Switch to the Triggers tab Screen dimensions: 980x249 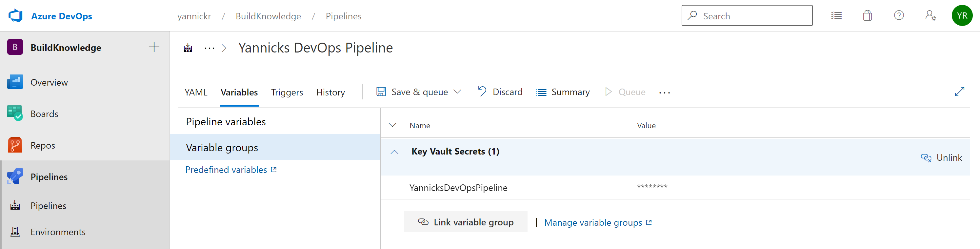pyautogui.click(x=287, y=93)
